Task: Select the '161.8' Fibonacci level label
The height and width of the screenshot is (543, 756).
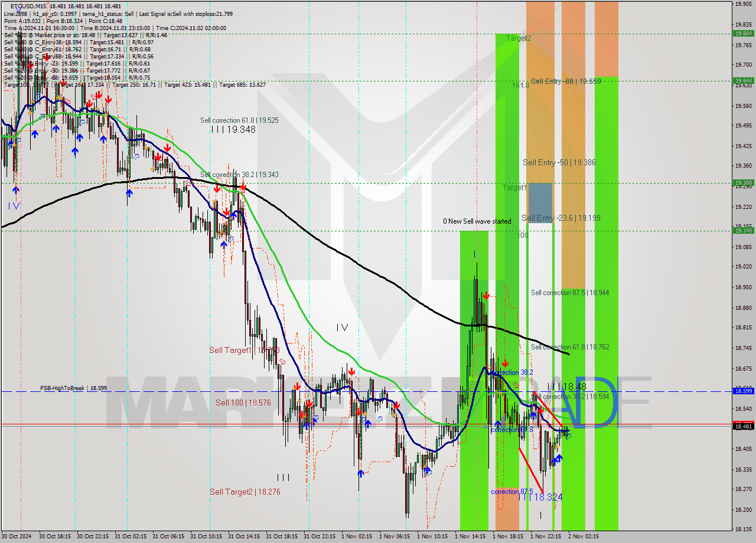Action: click(520, 86)
